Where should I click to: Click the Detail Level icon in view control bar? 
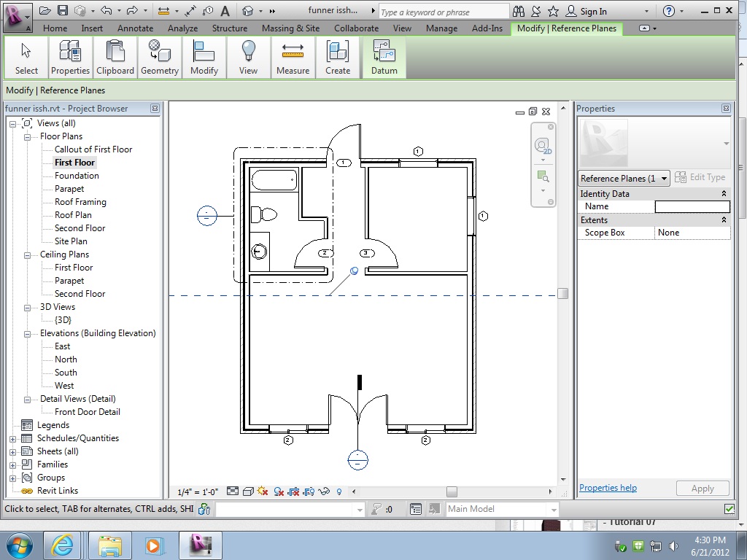(233, 491)
